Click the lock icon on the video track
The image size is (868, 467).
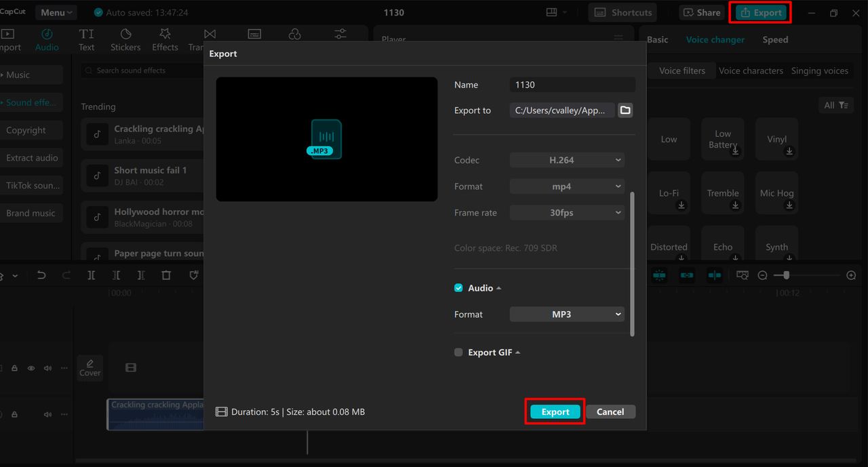point(14,368)
